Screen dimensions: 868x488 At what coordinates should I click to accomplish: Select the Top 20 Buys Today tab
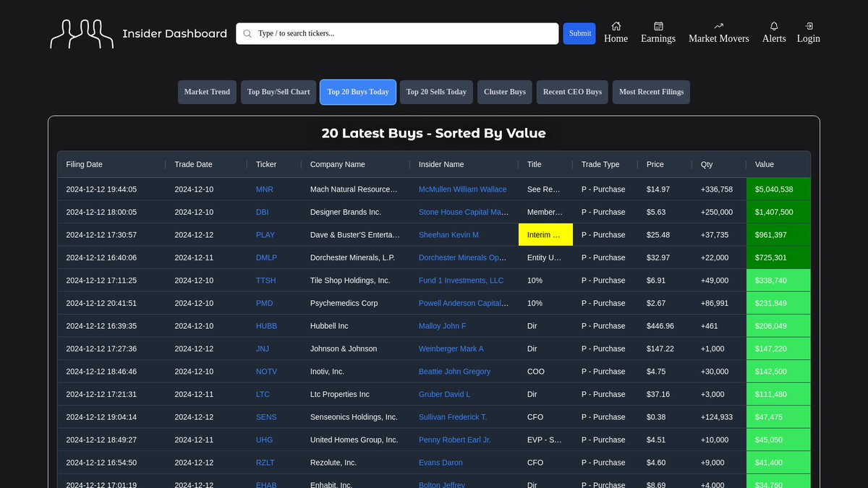(358, 92)
